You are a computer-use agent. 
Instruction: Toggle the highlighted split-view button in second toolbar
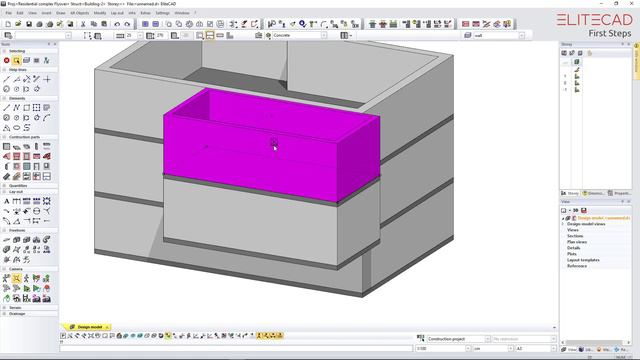[x=210, y=36]
